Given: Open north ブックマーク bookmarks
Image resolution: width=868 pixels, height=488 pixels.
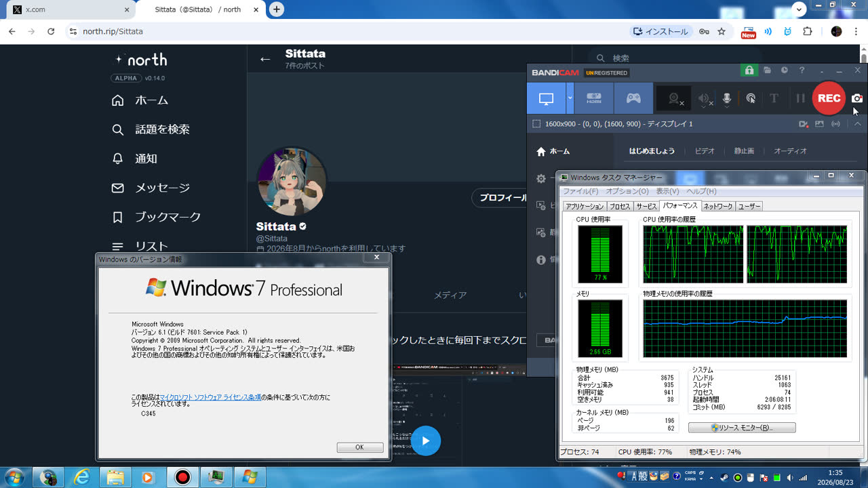Looking at the screenshot, I should click(156, 217).
